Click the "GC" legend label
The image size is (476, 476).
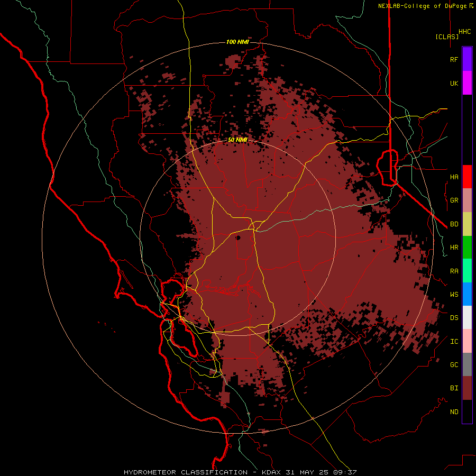(x=454, y=365)
